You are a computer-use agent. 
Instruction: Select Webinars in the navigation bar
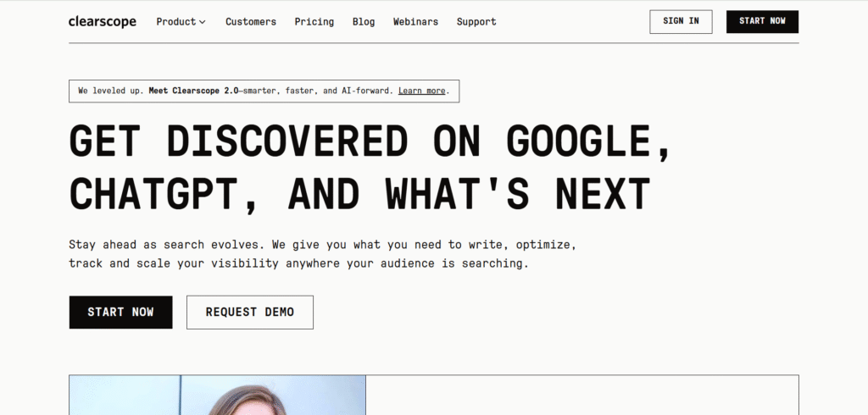coord(415,22)
